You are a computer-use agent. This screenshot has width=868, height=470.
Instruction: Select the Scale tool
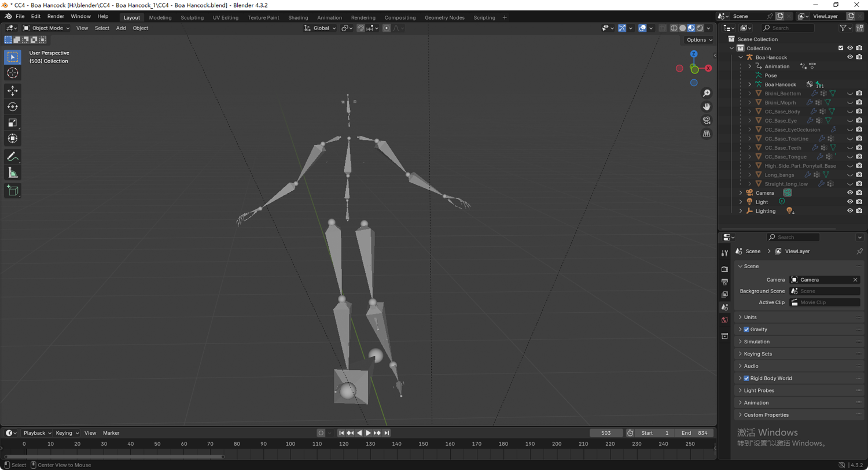pyautogui.click(x=12, y=123)
